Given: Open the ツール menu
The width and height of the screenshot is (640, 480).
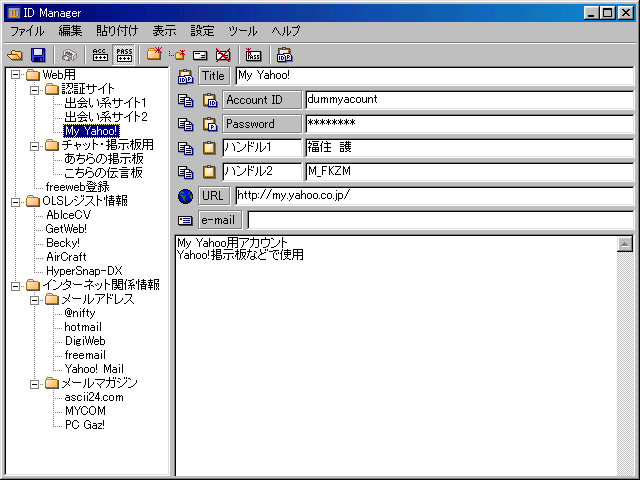Looking at the screenshot, I should pyautogui.click(x=242, y=31).
